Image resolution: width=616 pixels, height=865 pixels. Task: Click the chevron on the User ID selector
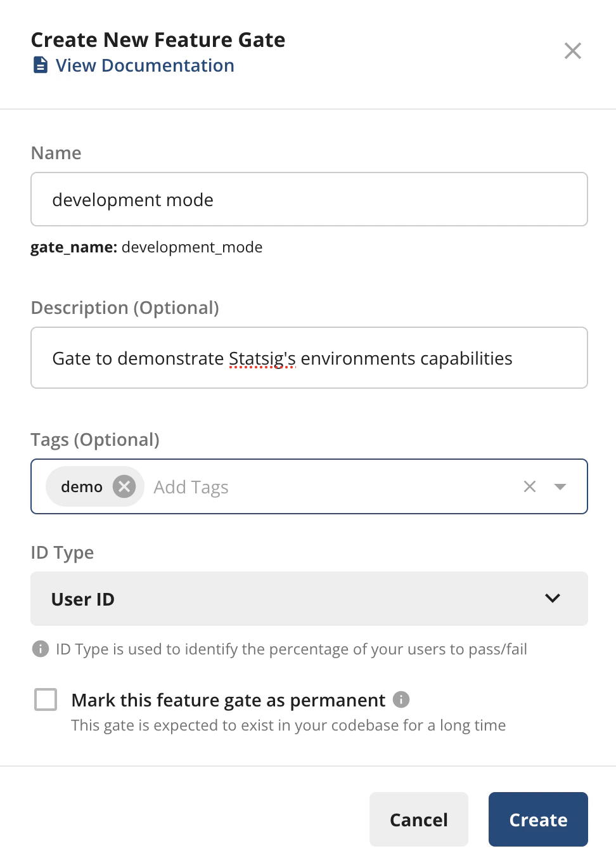pos(552,598)
